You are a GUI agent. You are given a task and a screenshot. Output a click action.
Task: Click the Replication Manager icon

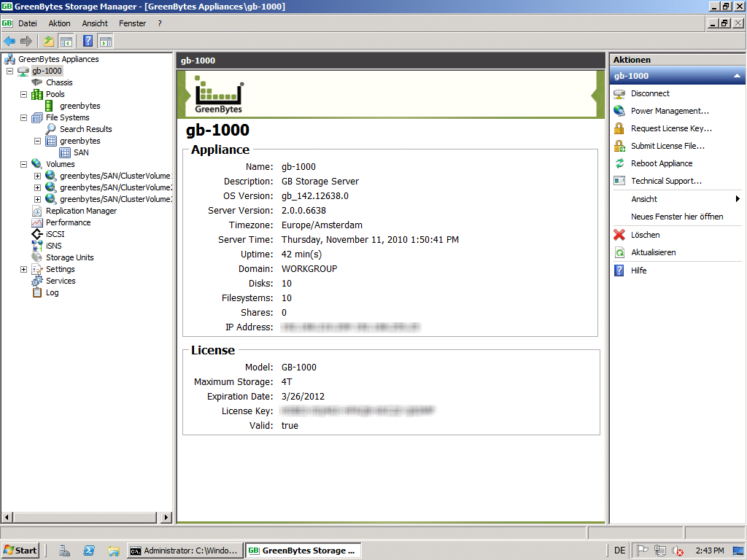click(36, 211)
